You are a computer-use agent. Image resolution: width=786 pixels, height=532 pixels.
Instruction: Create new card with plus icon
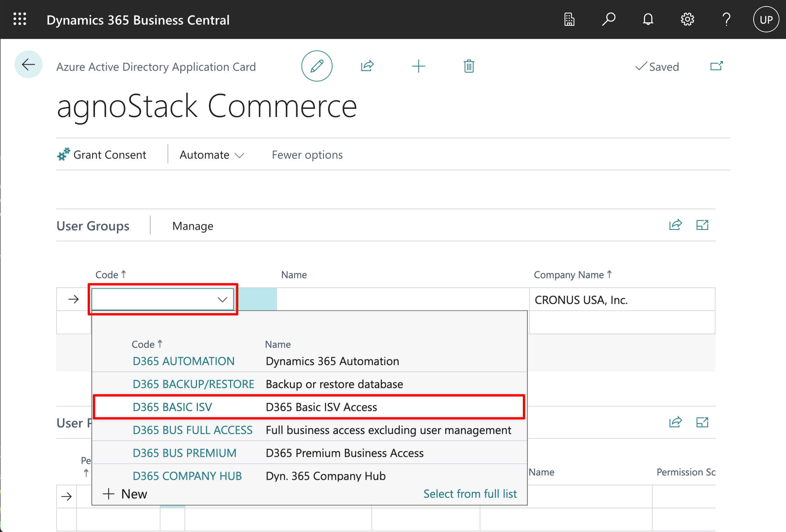tap(418, 66)
